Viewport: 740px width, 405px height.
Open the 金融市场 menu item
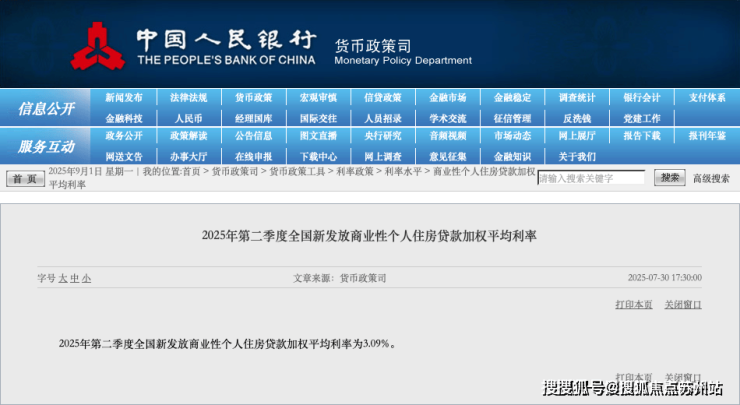pyautogui.click(x=447, y=98)
